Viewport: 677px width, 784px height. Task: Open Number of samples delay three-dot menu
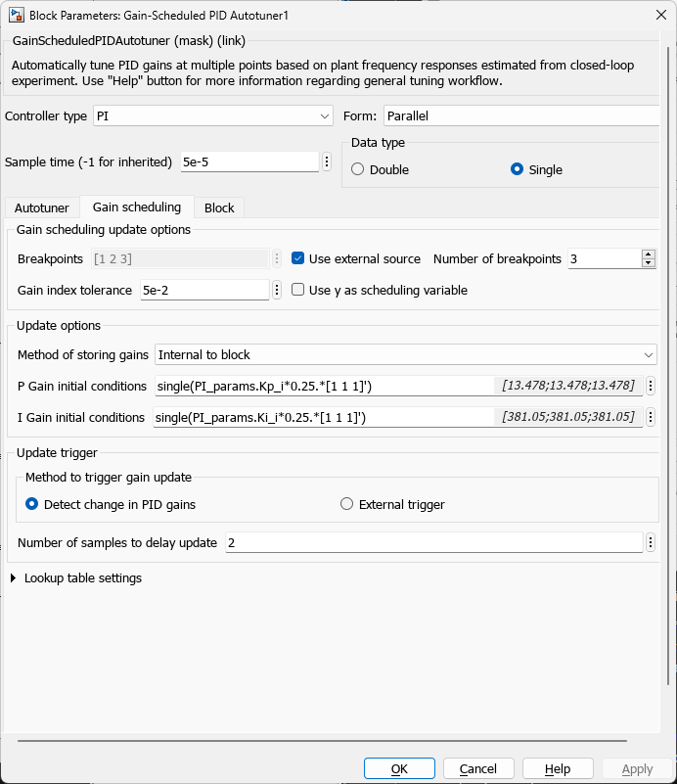[651, 542]
